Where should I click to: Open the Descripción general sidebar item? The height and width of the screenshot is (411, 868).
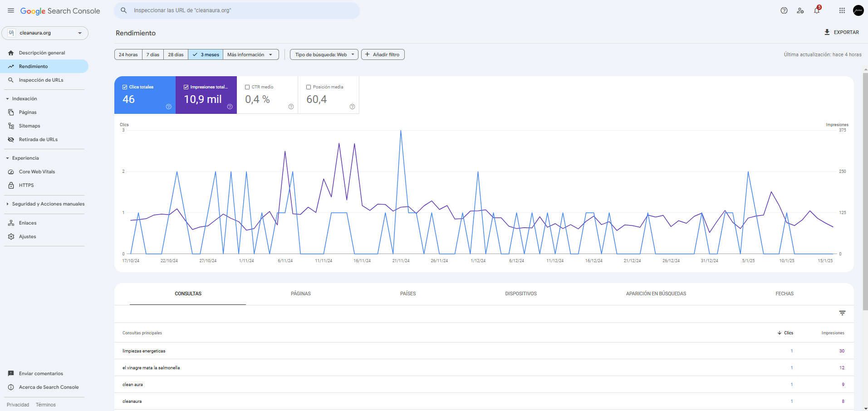pos(44,53)
